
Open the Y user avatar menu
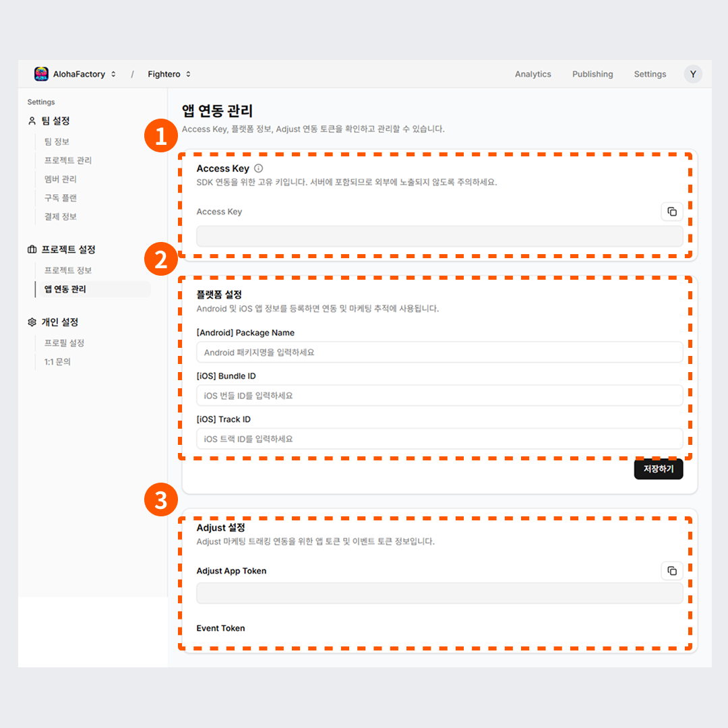693,74
